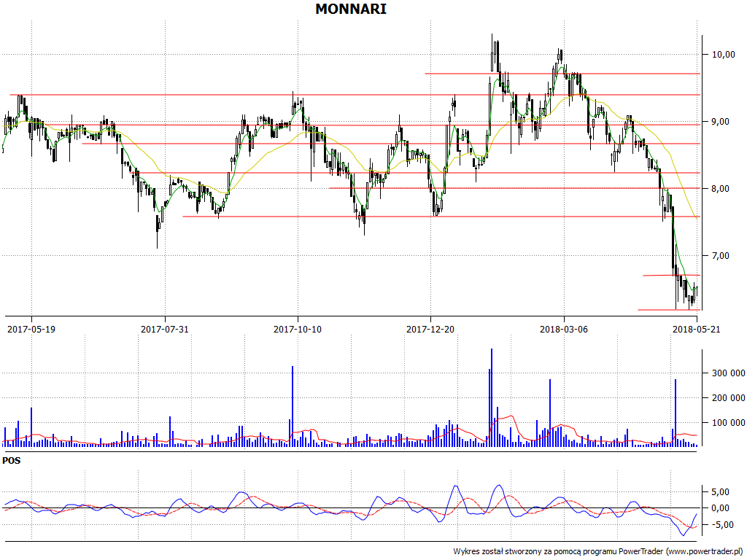Click the 10,00 price axis label
747x560 pixels.
pos(723,54)
